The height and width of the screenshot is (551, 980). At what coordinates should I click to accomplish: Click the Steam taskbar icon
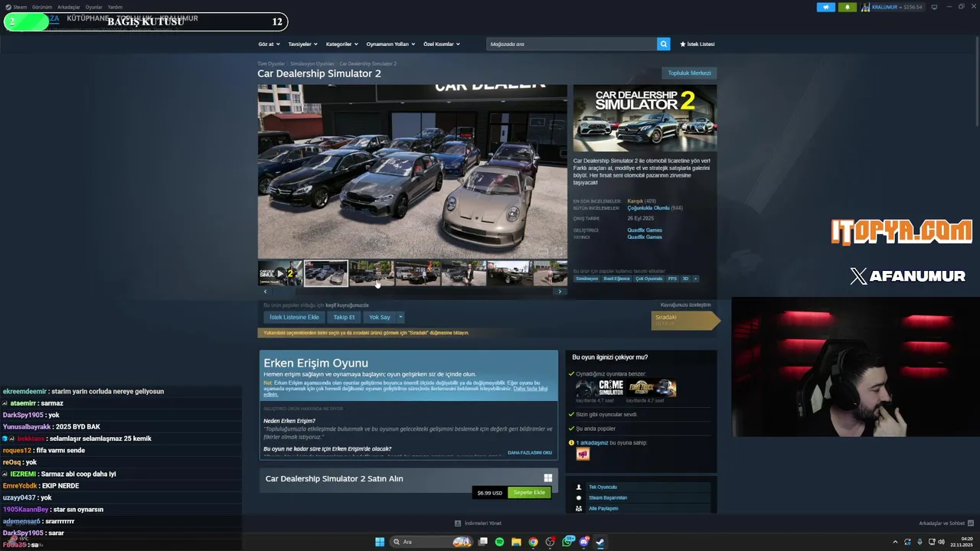[600, 542]
